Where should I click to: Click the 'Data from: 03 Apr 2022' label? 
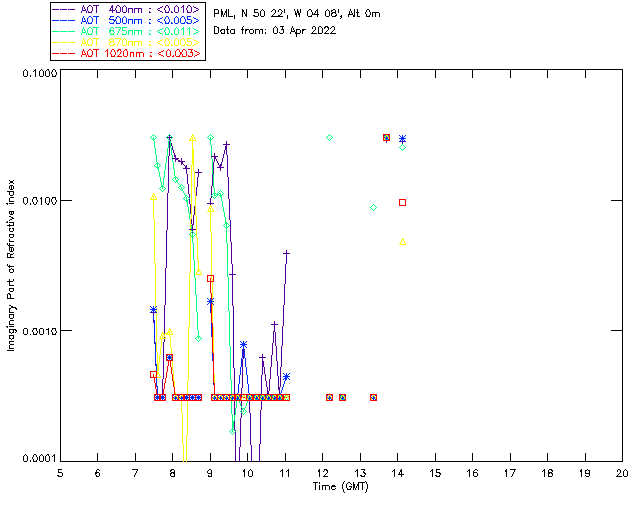[275, 30]
